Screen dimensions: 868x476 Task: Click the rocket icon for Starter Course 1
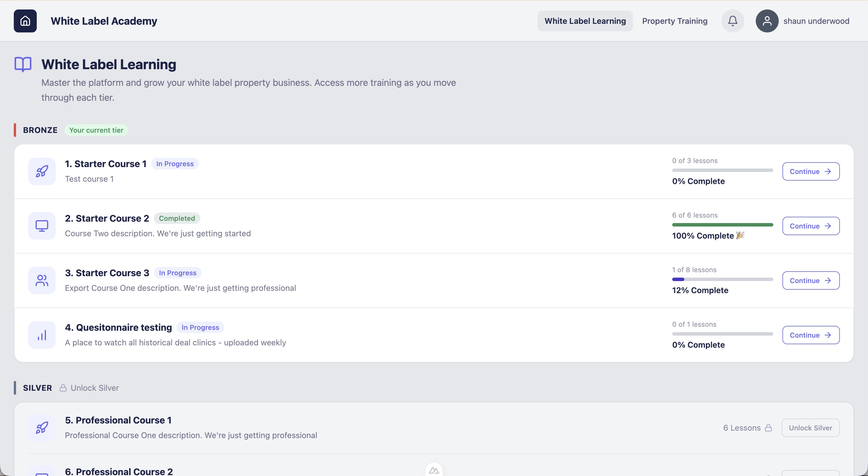pos(42,171)
